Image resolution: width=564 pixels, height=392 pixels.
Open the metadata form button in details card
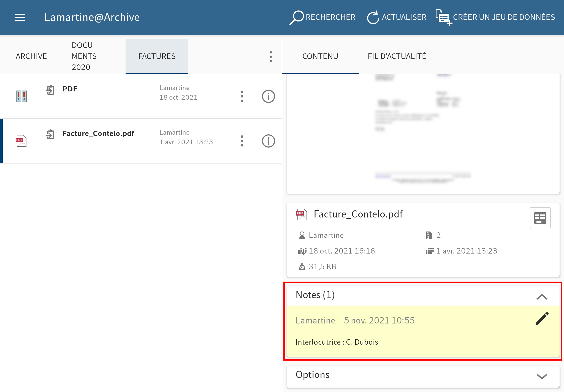click(540, 218)
